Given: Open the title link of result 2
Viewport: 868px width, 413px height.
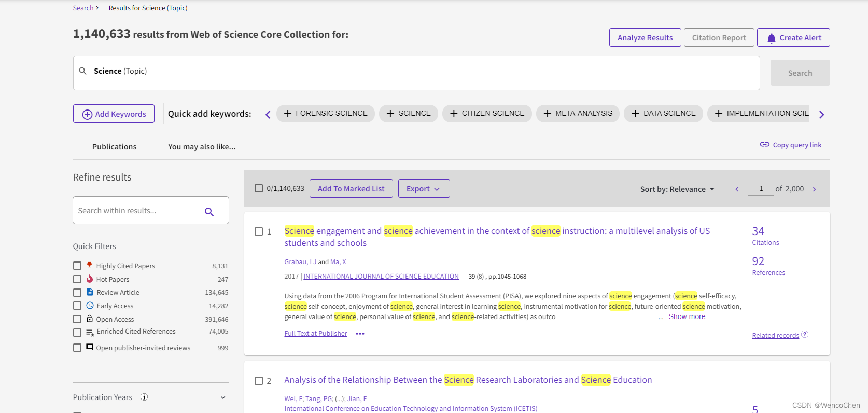Looking at the screenshot, I should pos(468,380).
